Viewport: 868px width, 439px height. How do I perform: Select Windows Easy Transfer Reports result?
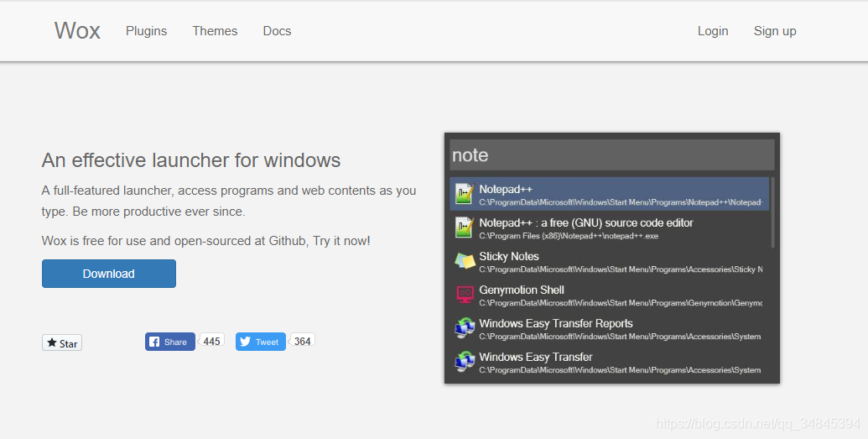[609, 329]
